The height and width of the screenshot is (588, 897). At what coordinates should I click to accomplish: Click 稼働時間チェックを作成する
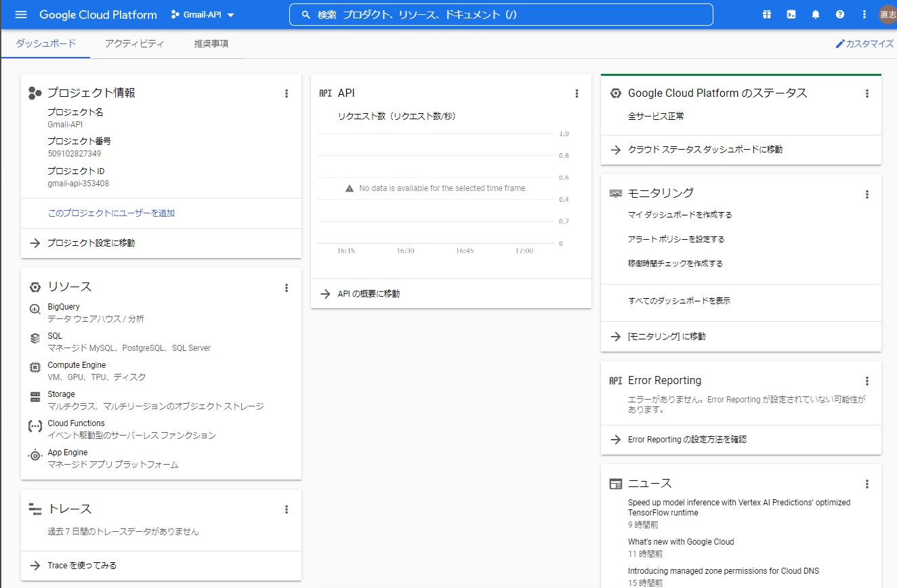tap(675, 264)
